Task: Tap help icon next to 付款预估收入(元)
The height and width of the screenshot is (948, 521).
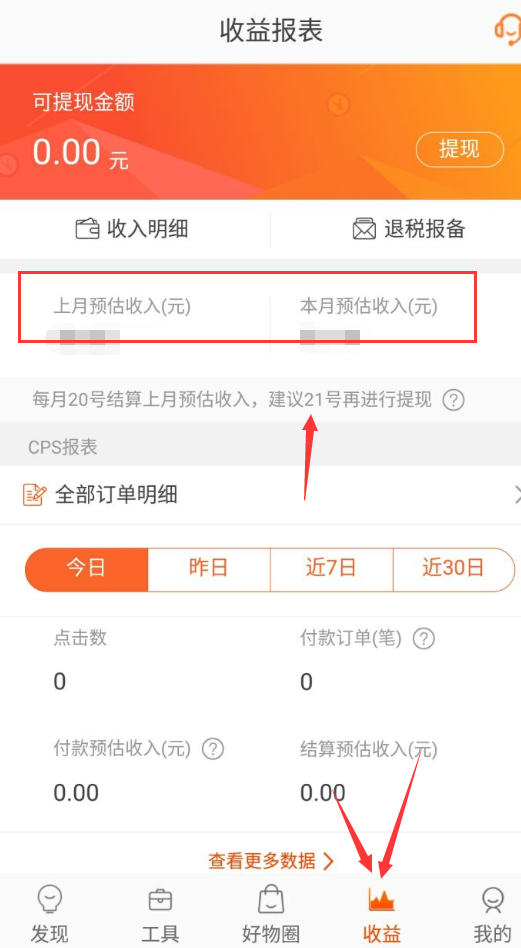Action: point(213,750)
